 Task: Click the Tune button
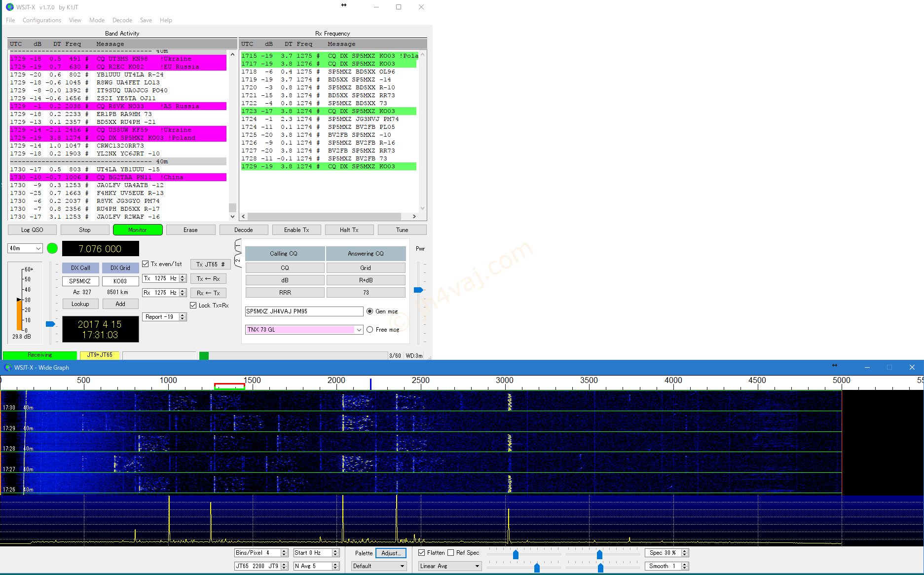pyautogui.click(x=402, y=230)
